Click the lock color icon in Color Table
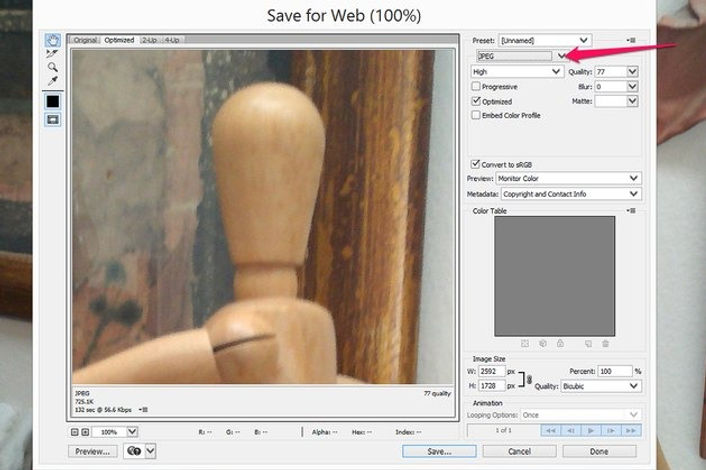 560,343
